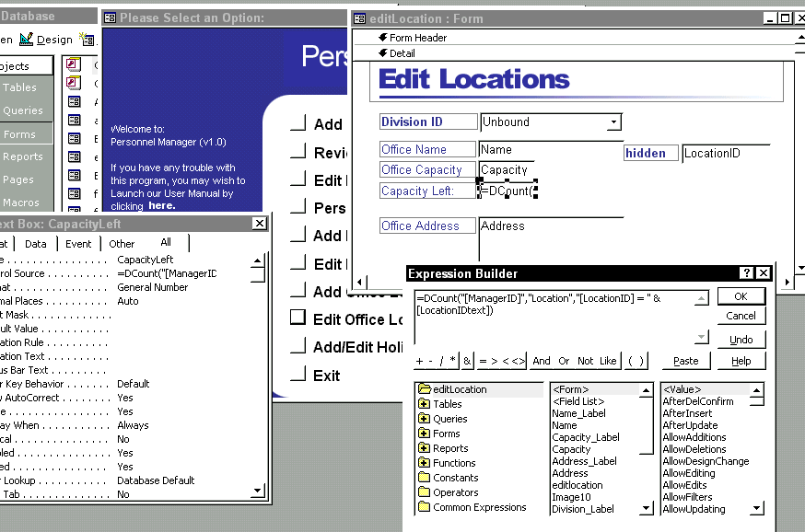805x532 pixels.
Task: Click Help in Expression Builder
Action: pos(741,361)
